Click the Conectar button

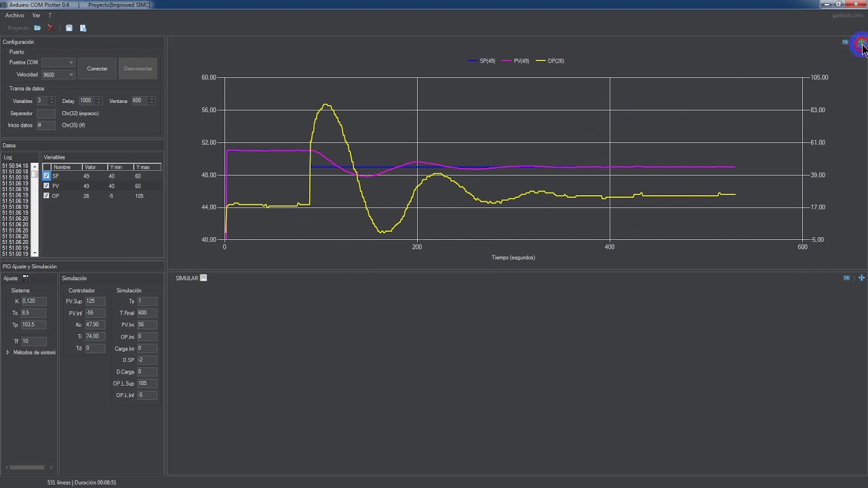pyautogui.click(x=98, y=68)
